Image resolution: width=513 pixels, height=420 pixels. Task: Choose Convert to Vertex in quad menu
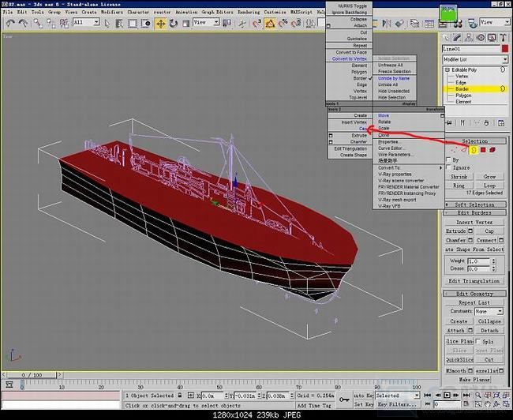click(x=350, y=58)
